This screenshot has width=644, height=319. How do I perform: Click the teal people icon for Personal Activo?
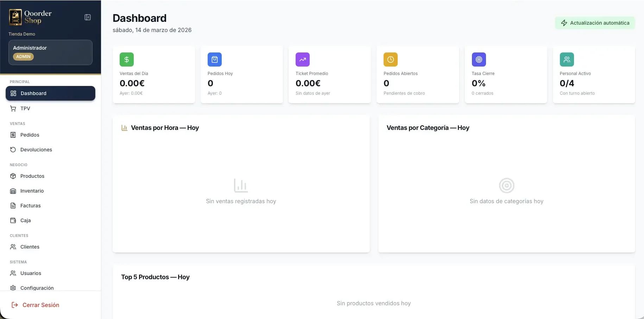pos(567,60)
